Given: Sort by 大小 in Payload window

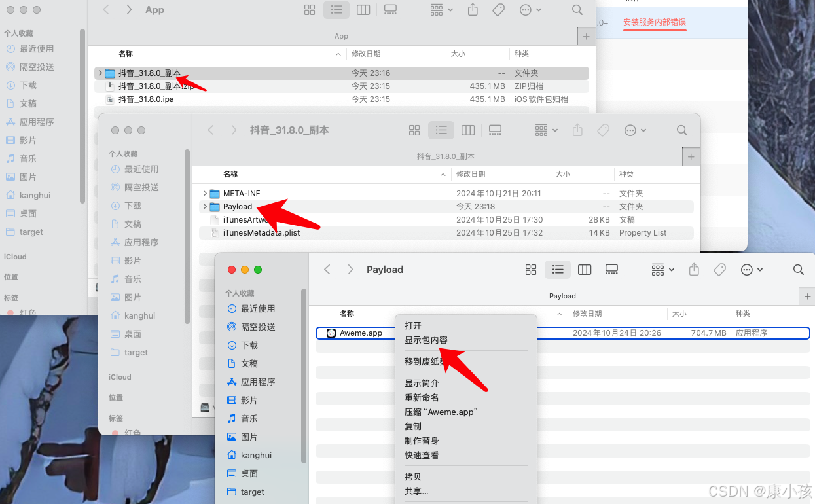Looking at the screenshot, I should coord(679,314).
